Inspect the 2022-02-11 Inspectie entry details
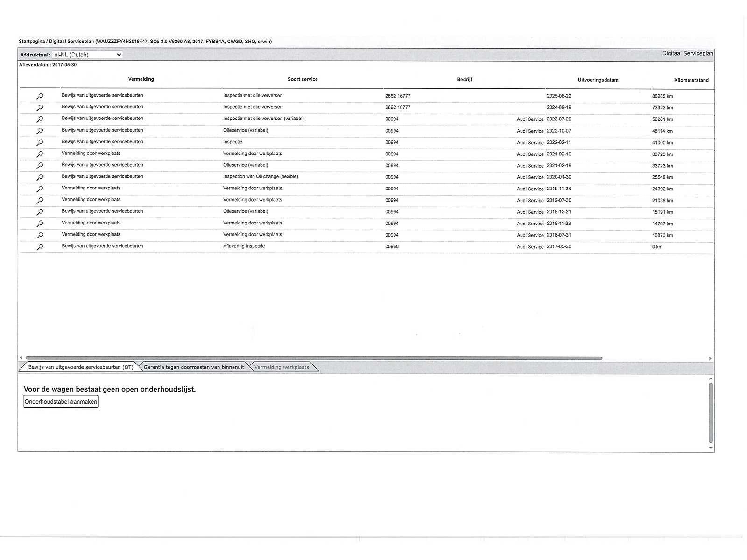The width and height of the screenshot is (747, 560). pos(40,143)
